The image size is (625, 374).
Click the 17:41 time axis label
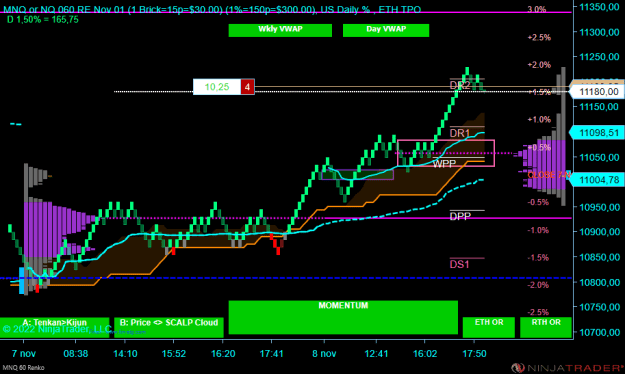[x=271, y=354]
